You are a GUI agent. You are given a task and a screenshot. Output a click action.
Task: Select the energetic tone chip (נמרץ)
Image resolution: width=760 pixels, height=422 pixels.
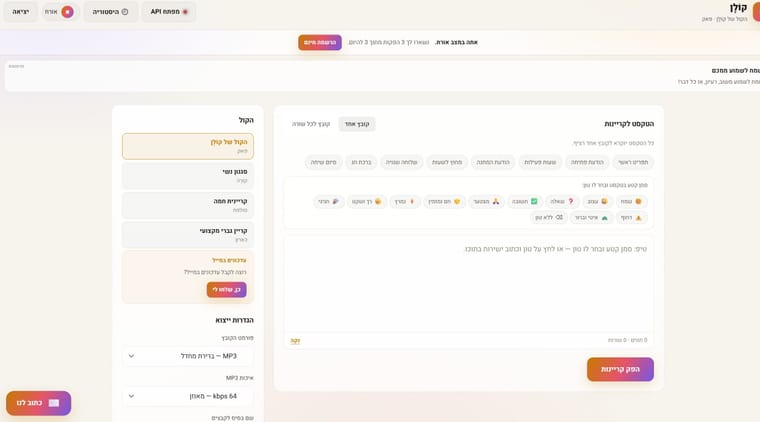tap(405, 202)
